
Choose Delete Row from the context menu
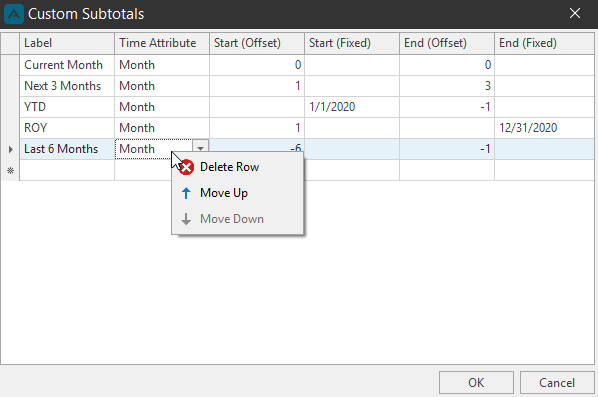tap(238, 167)
